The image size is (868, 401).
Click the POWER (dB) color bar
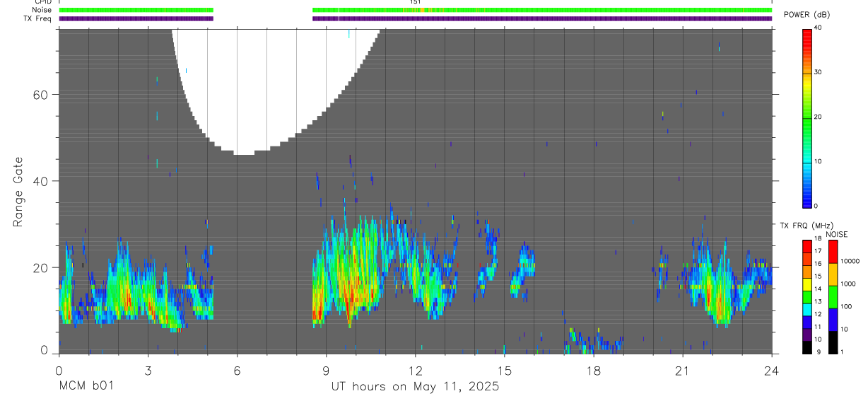tap(807, 117)
